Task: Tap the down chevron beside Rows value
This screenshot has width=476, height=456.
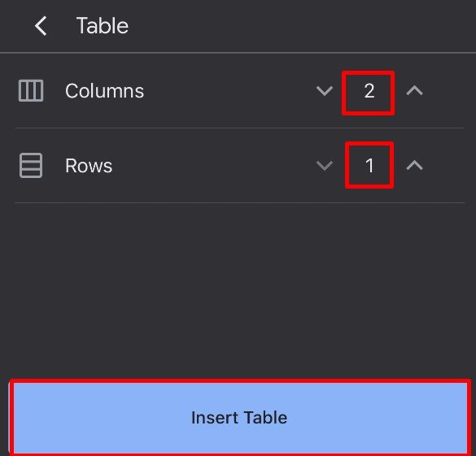Action: tap(325, 166)
